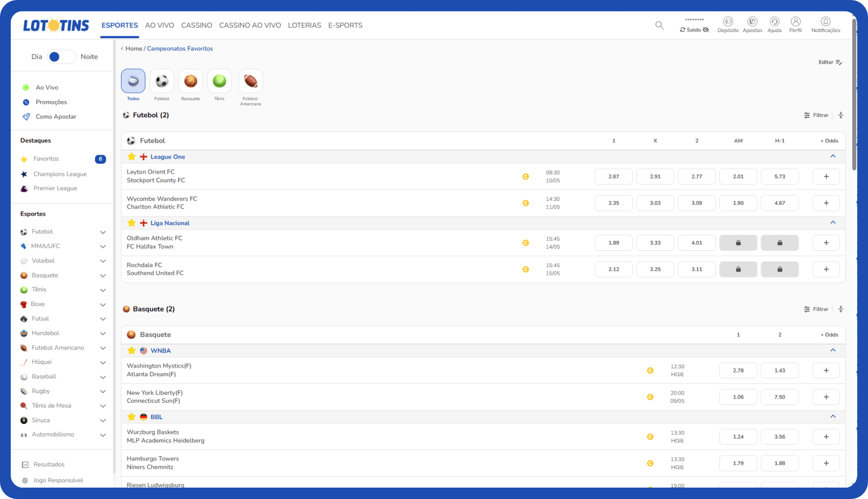Click the Rochdale FC match coin icon
Viewport: 868px width, 499px height.
click(x=526, y=269)
